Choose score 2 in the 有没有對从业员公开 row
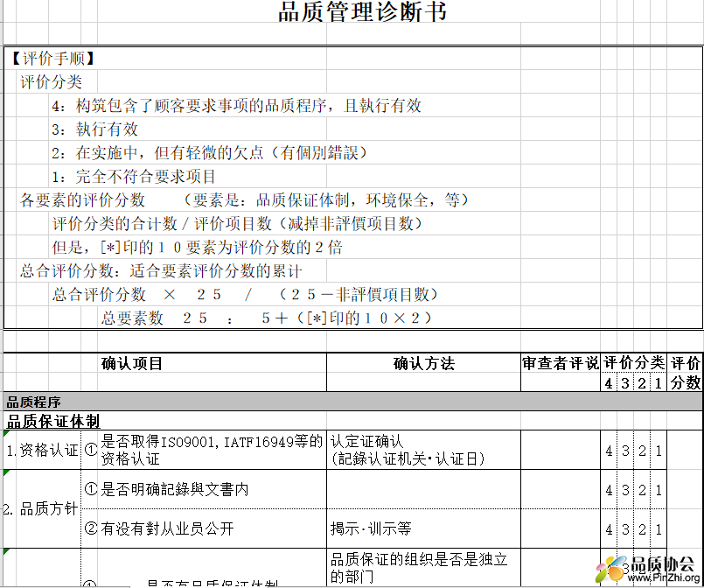This screenshot has height=588, width=704. [642, 529]
